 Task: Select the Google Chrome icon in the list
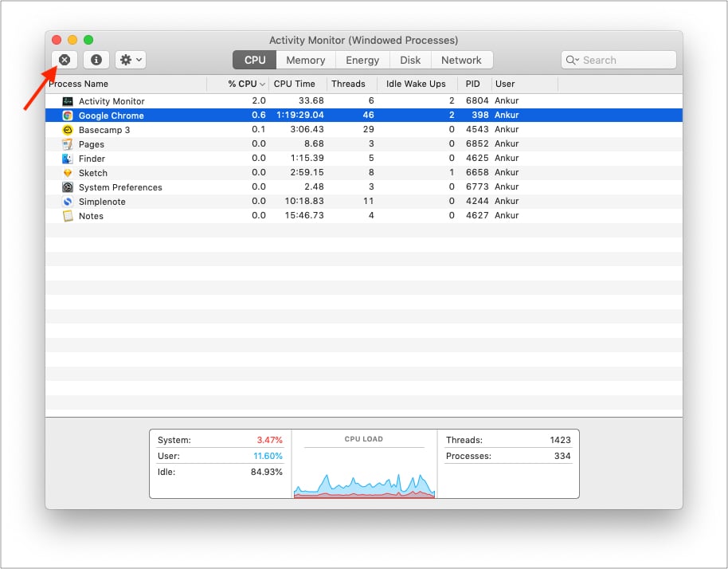tap(68, 115)
